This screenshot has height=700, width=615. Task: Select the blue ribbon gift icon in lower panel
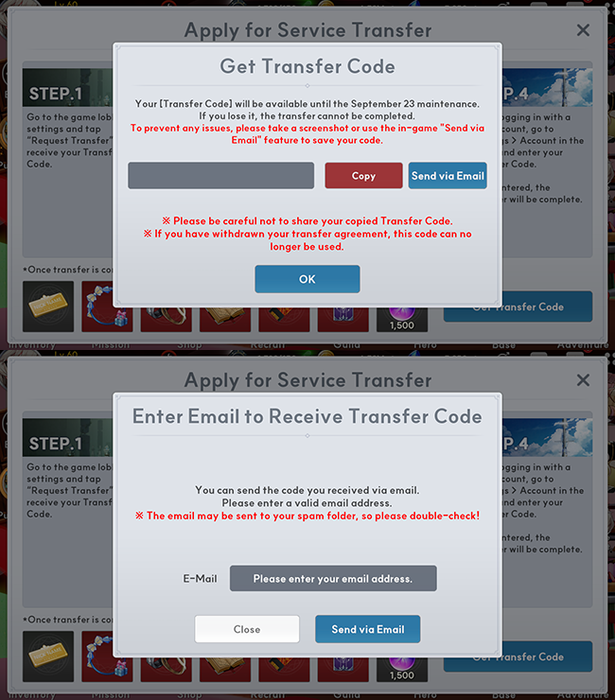click(107, 656)
